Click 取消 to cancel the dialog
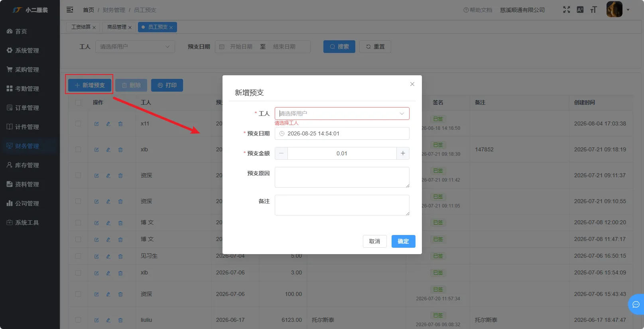The width and height of the screenshot is (644, 329). pos(375,241)
